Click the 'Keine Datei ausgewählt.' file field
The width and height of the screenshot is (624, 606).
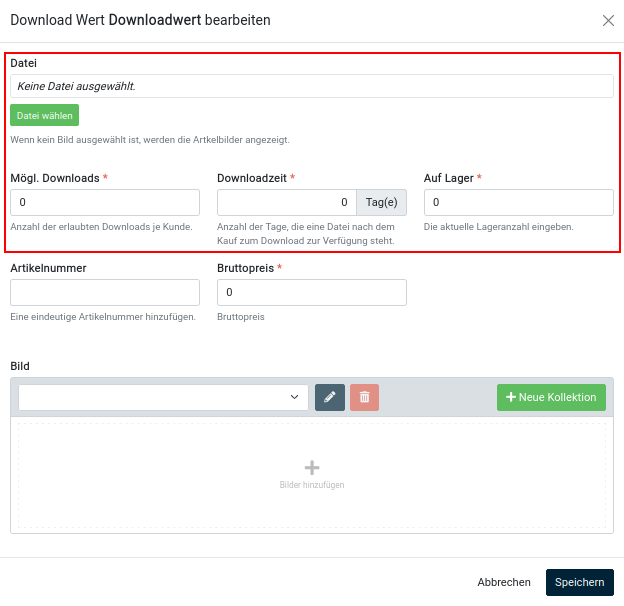(x=311, y=86)
